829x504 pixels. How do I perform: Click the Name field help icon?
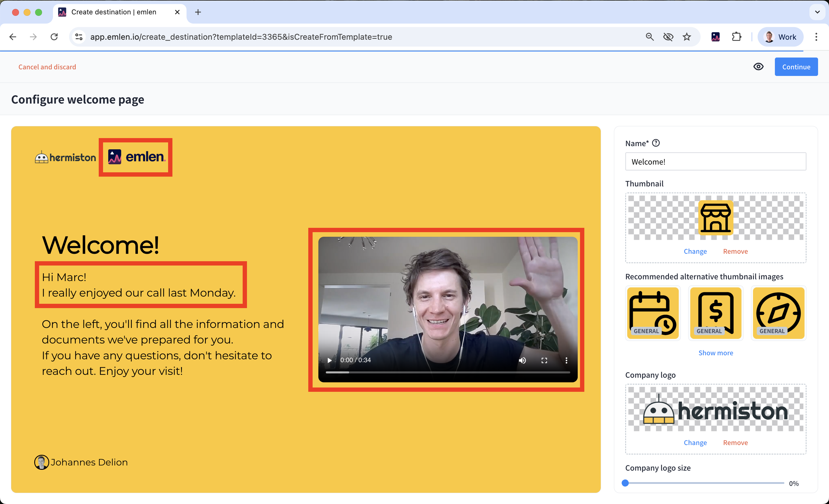[656, 143]
